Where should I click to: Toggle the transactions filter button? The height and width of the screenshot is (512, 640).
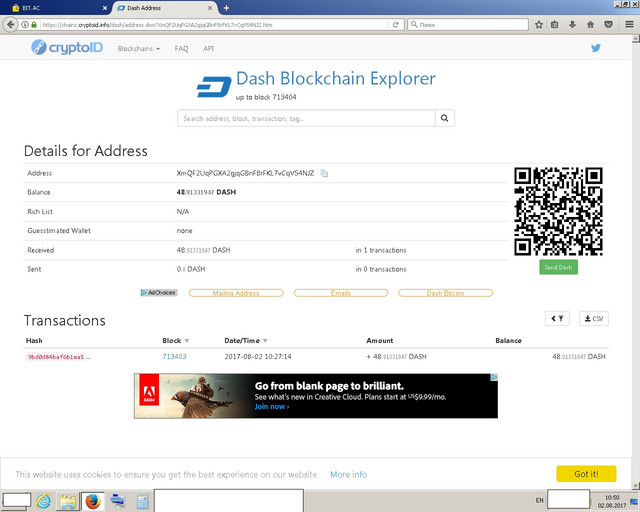[x=557, y=318]
